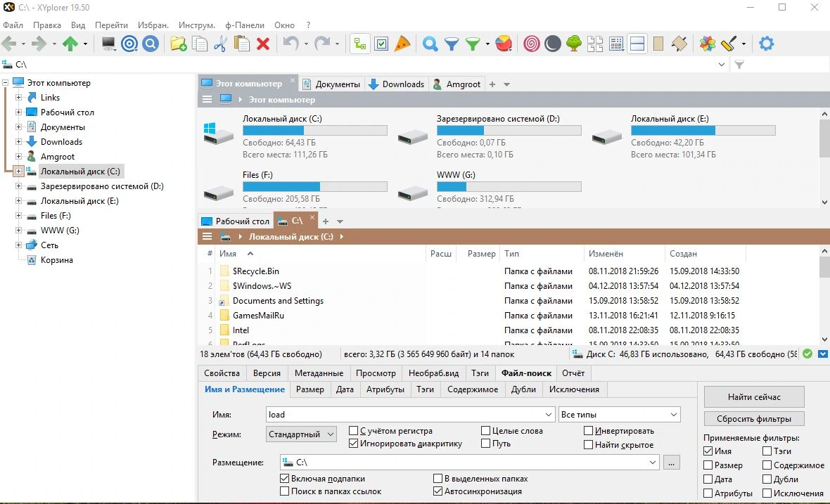This screenshot has width=830, height=504.
Task: Click the green funnel filter icon
Action: 472,44
